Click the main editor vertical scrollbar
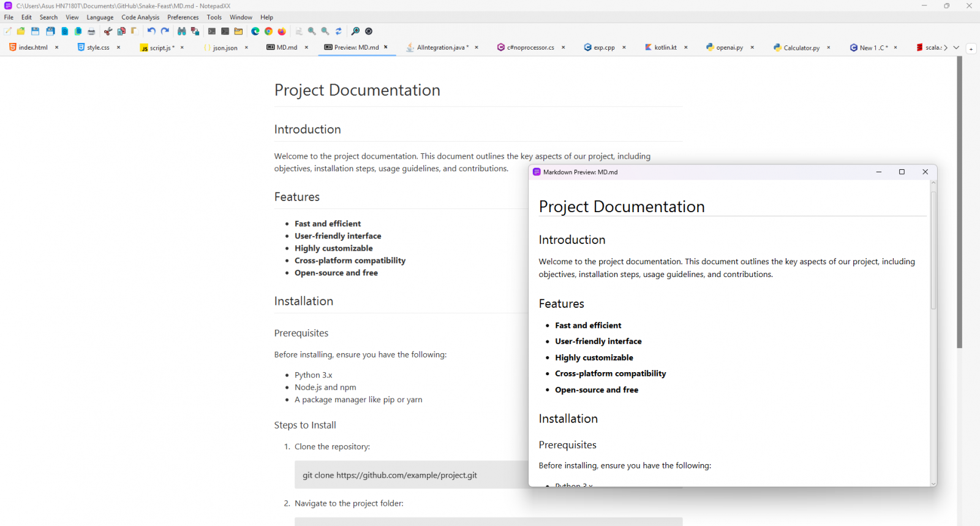980x526 pixels. coord(960,202)
